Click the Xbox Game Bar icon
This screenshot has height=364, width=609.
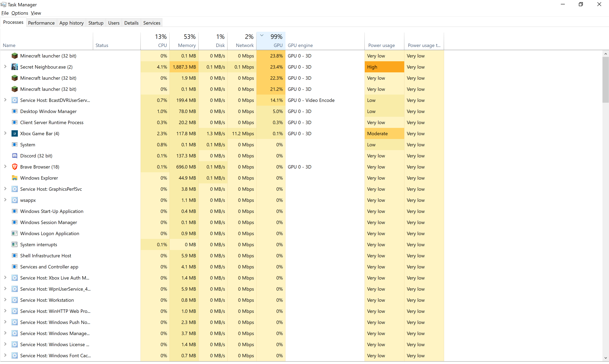coord(14,134)
